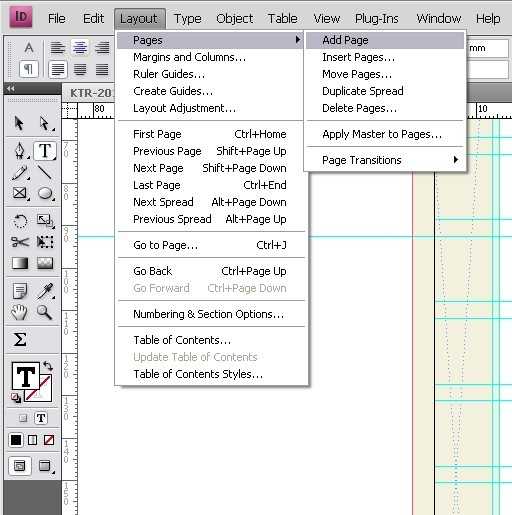Choose the Rectangle Frame tool
512x515 pixels.
pos(20,193)
